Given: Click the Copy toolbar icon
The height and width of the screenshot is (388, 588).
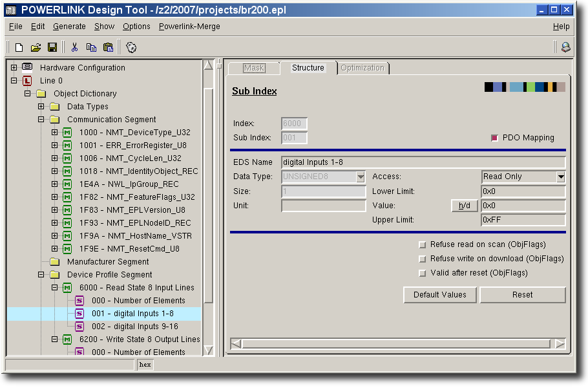Looking at the screenshot, I should pos(91,47).
